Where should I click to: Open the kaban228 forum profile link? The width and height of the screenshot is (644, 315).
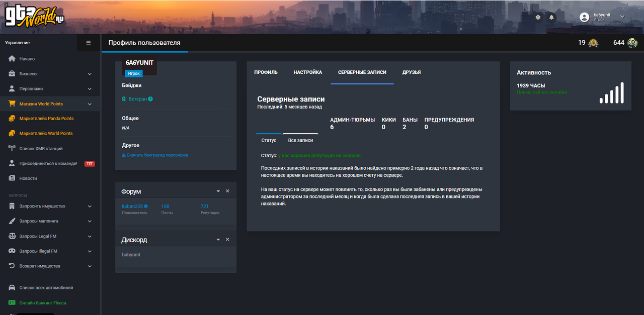point(132,206)
